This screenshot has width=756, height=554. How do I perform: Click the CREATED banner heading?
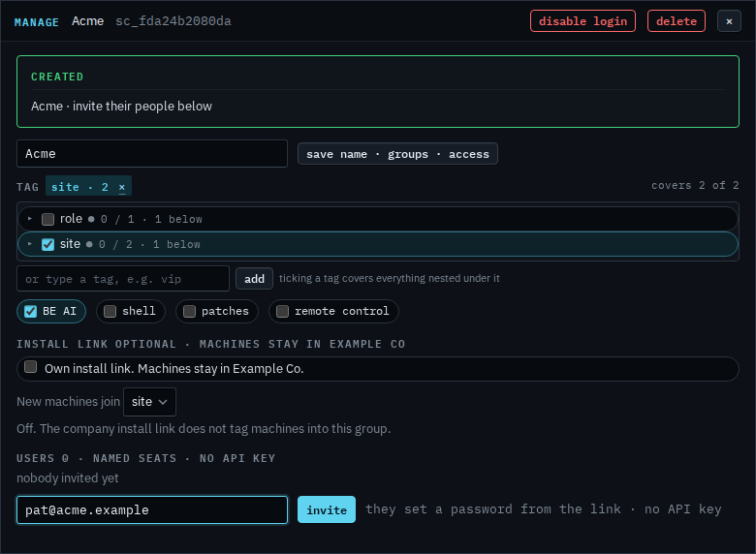tap(57, 77)
